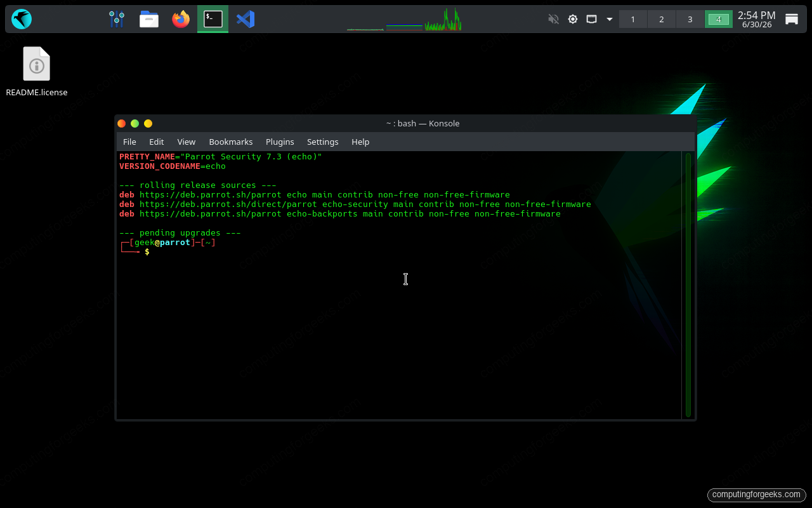Open the Parrot application menu launcher
The height and width of the screenshot is (508, 812).
pyautogui.click(x=22, y=19)
